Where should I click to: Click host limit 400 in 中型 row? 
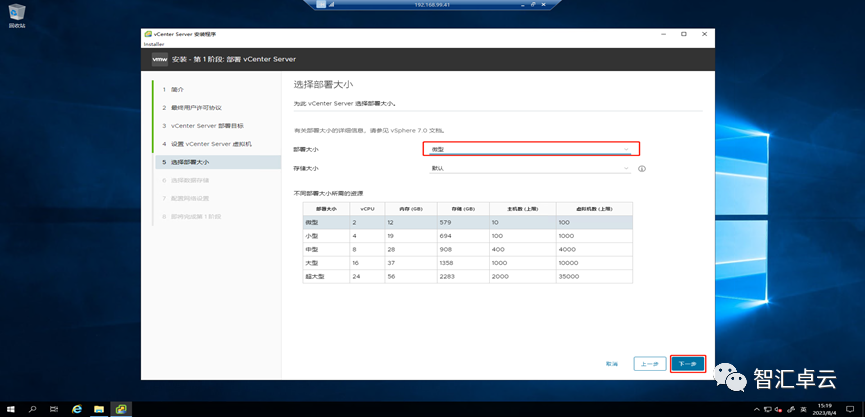pos(497,249)
